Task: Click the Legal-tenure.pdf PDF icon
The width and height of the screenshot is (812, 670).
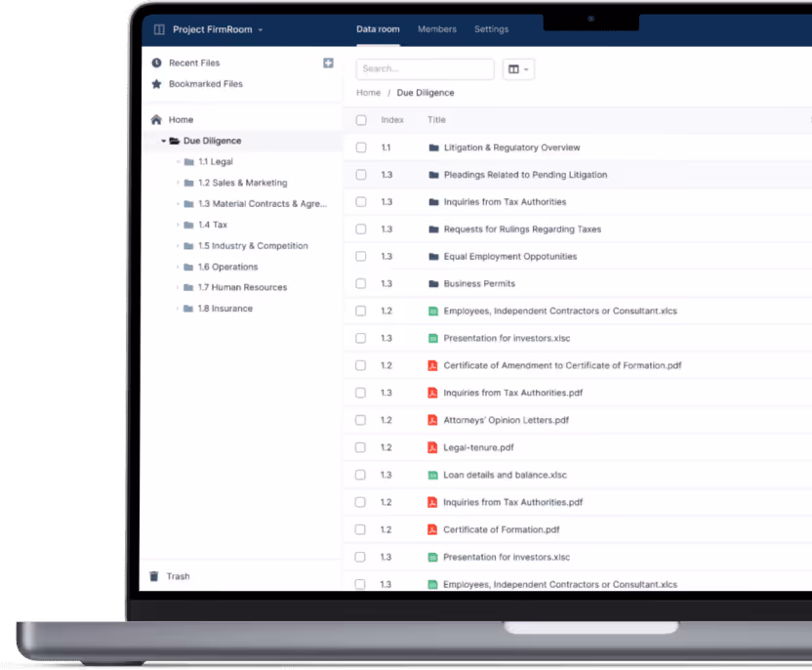Action: pyautogui.click(x=432, y=447)
